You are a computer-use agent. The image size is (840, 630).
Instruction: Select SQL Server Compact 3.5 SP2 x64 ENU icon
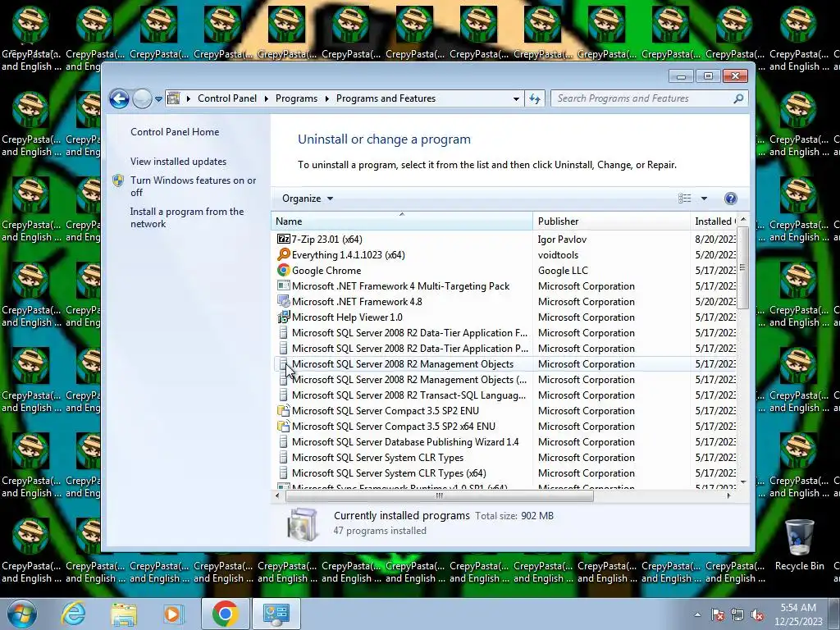283,427
